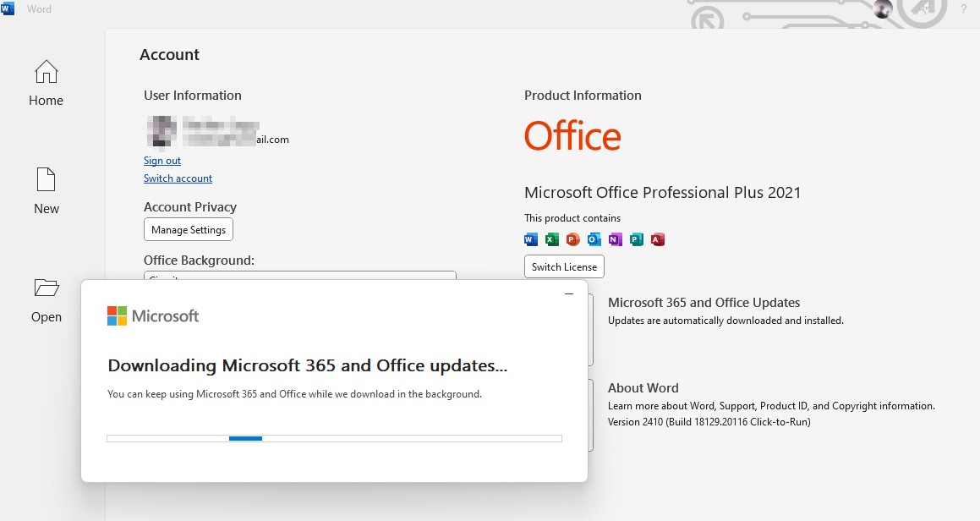The image size is (980, 521).
Task: Click the feedback icon beside the help button
Action: [x=923, y=8]
